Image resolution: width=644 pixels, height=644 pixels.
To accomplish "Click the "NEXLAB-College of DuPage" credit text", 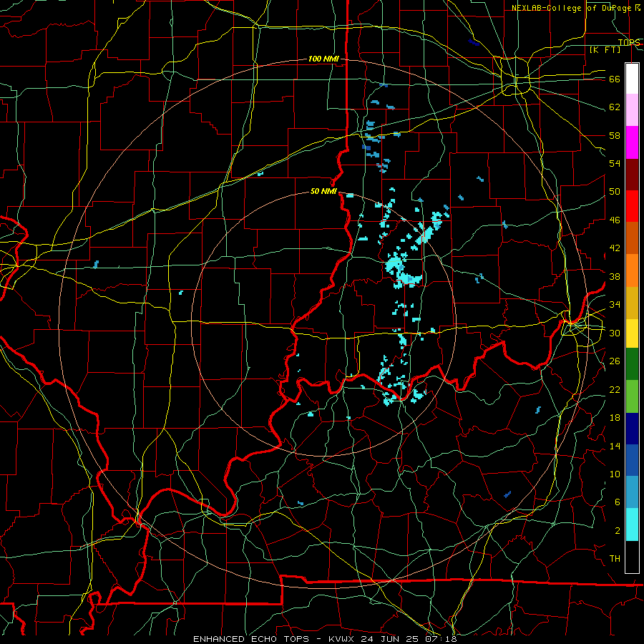I will point(571,8).
